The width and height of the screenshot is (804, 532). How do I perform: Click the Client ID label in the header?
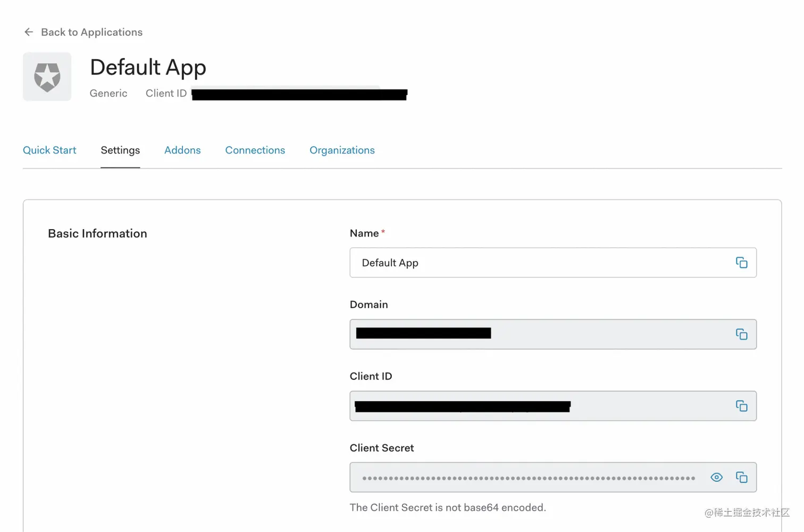click(x=166, y=93)
